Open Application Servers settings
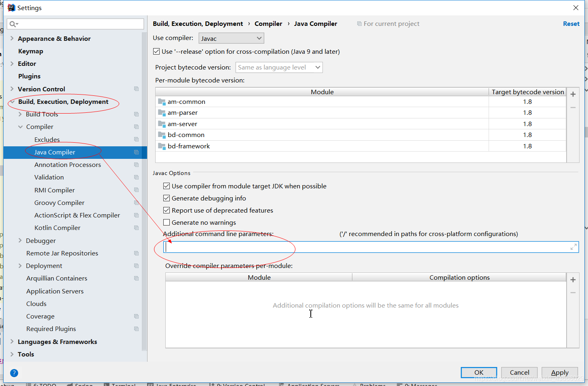Viewport: 588px width, 386px height. point(55,291)
